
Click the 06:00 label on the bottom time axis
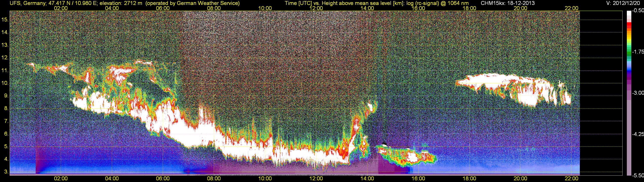pos(163,179)
